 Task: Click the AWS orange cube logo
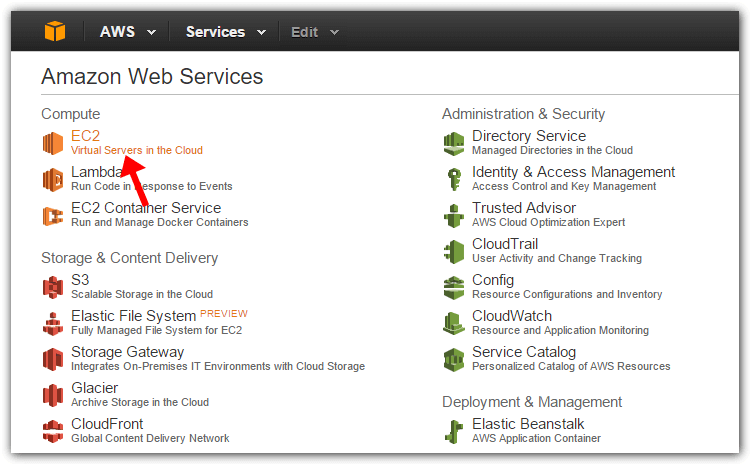pos(55,31)
